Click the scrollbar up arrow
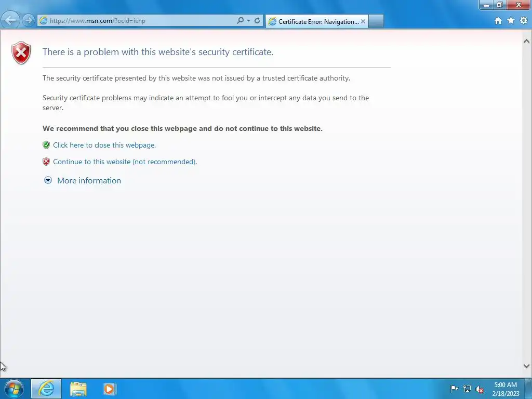 (526, 42)
